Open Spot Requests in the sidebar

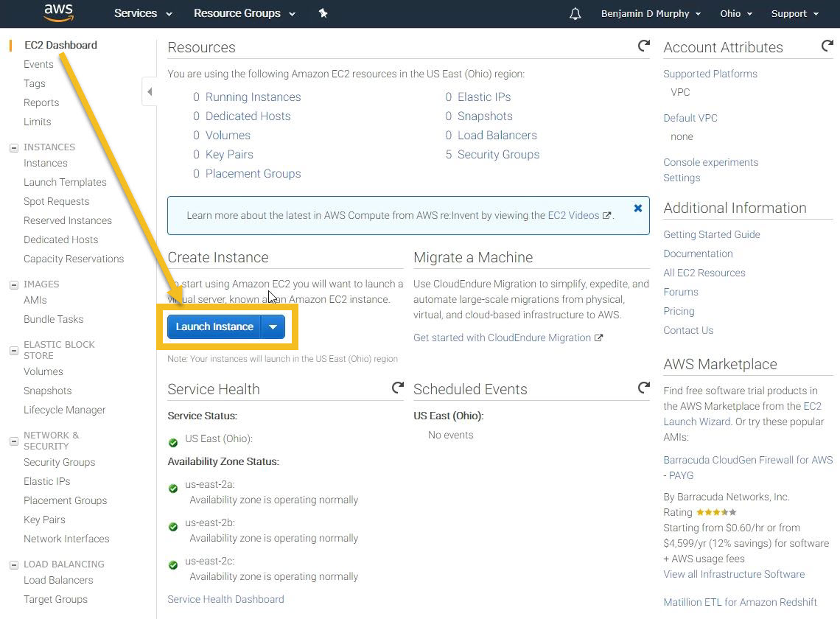click(56, 201)
